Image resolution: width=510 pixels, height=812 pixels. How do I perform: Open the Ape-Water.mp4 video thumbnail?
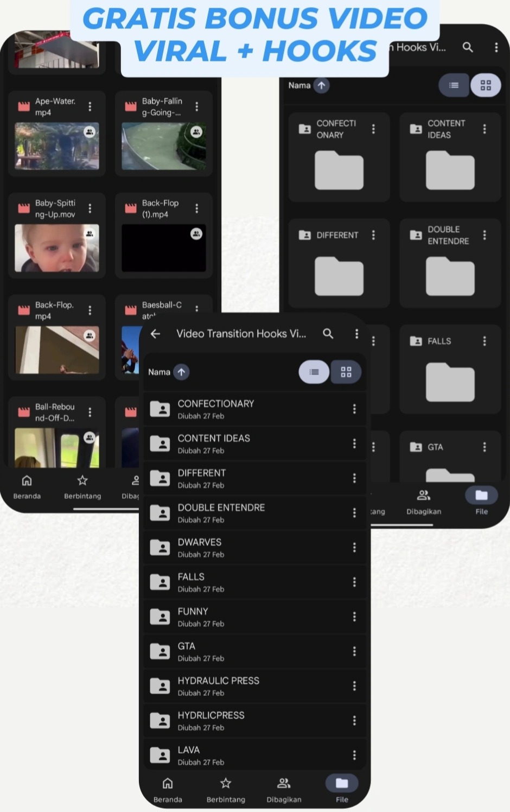tap(57, 145)
